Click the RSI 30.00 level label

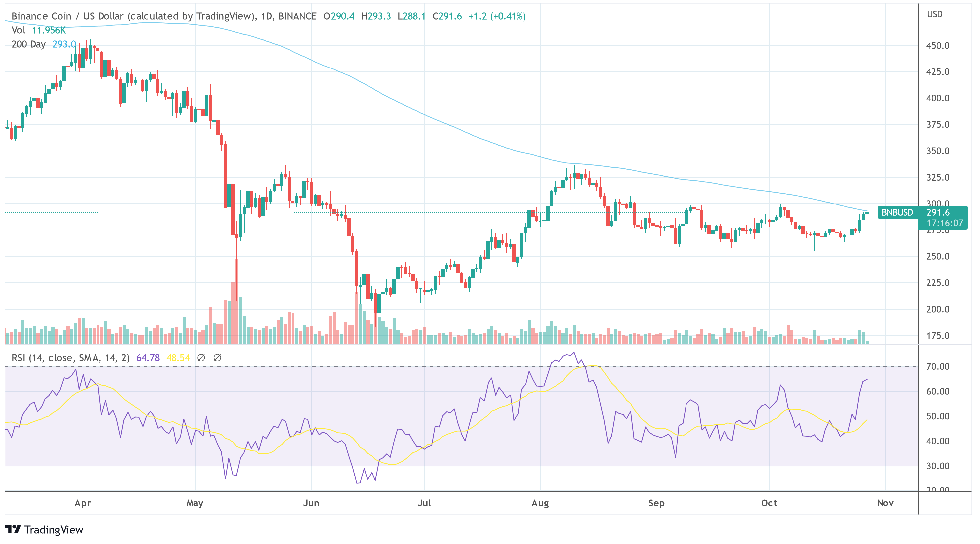(938, 466)
